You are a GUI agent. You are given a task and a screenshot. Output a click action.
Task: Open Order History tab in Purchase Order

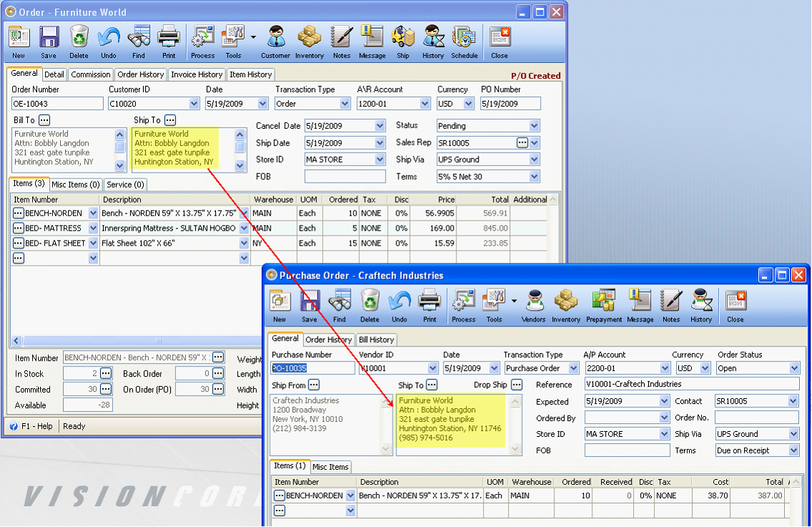tap(329, 340)
